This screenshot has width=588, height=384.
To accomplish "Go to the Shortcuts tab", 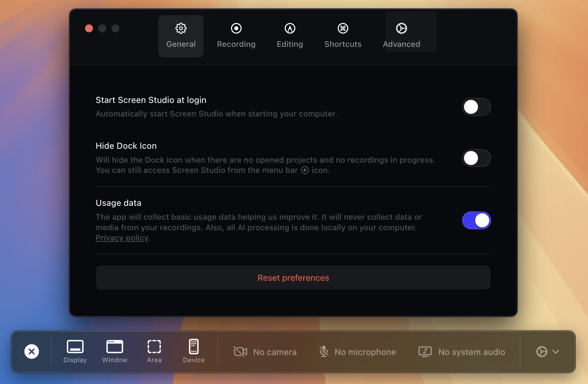I will tap(343, 36).
